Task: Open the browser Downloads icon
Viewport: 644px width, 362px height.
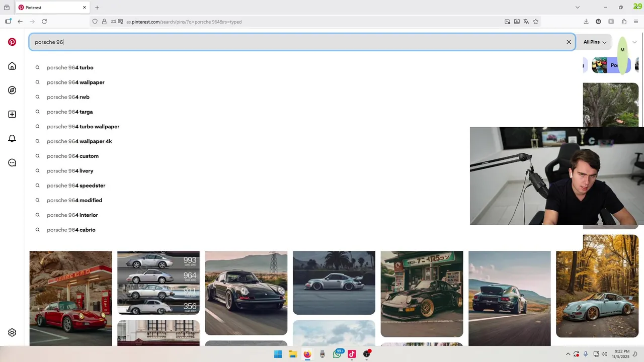Action: pyautogui.click(x=586, y=22)
